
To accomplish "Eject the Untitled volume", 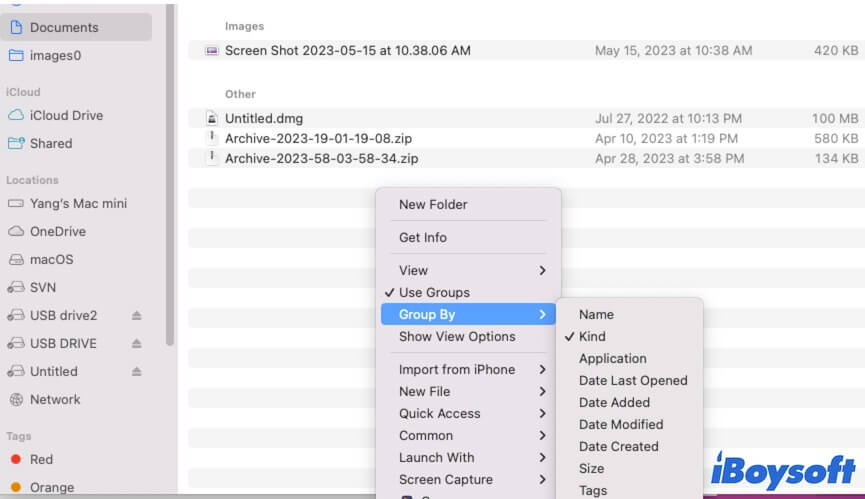I will (136, 371).
